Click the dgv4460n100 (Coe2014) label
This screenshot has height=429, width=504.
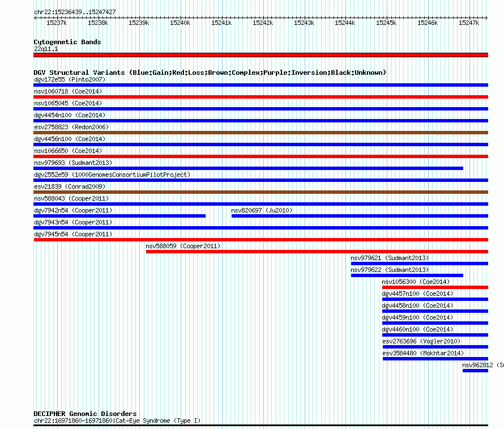(x=417, y=329)
